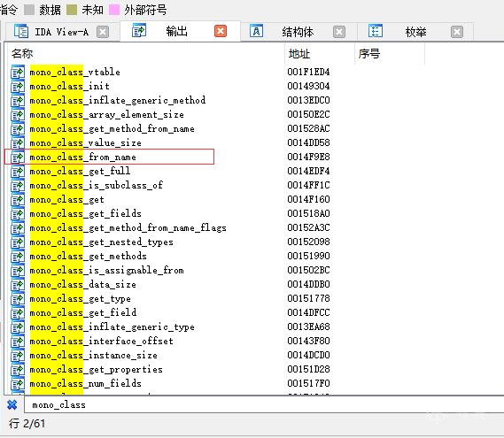Select the mono_class_from_name entry name
Image resolution: width=504 pixels, height=438 pixels.
(83, 157)
